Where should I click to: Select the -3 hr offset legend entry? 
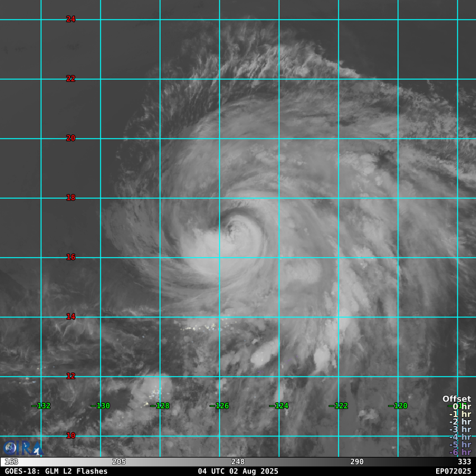460,430
